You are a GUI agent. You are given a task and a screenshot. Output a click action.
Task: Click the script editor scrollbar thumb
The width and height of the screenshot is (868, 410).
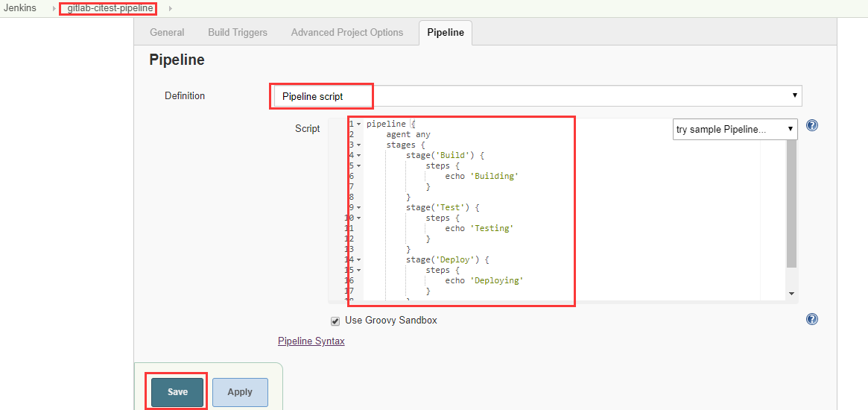[x=791, y=204]
